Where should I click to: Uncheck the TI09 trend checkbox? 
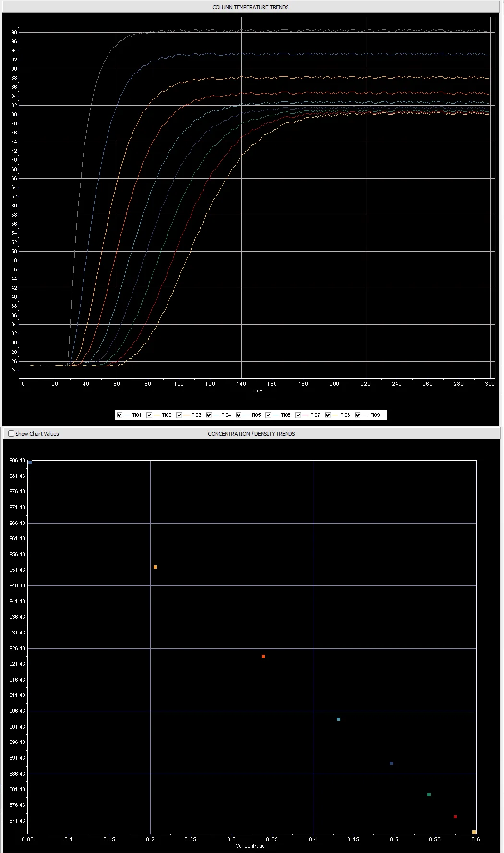pos(358,415)
